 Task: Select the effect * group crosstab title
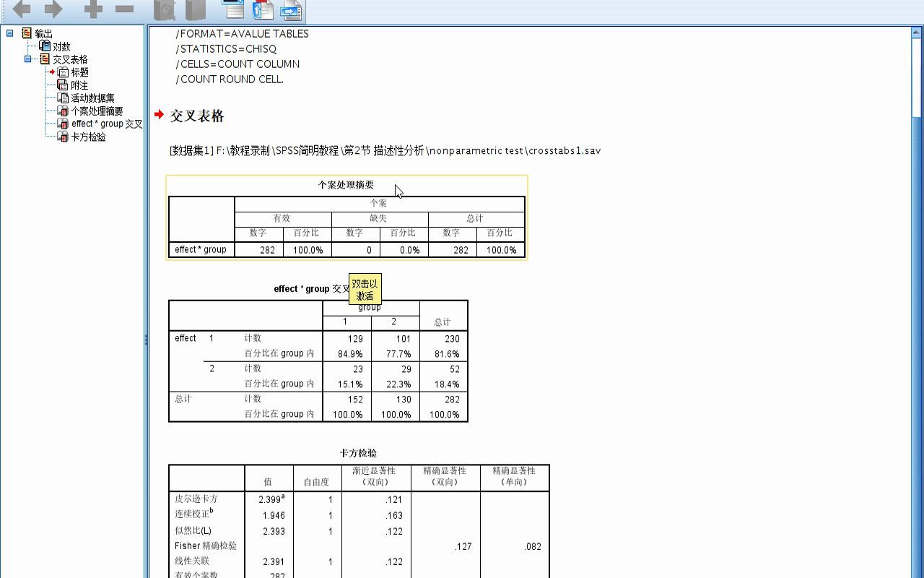312,289
